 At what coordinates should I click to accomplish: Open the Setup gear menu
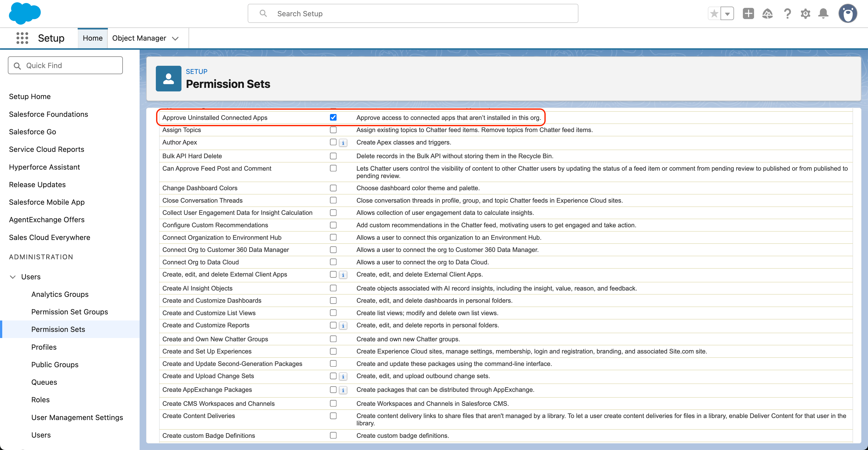[x=805, y=14]
